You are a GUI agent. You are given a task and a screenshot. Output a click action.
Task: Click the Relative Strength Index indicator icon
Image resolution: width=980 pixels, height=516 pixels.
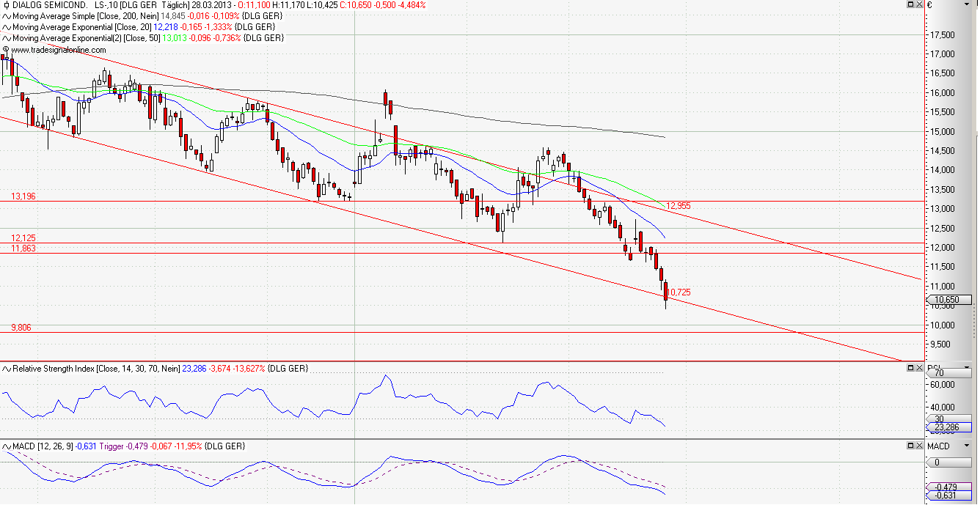pos(7,369)
